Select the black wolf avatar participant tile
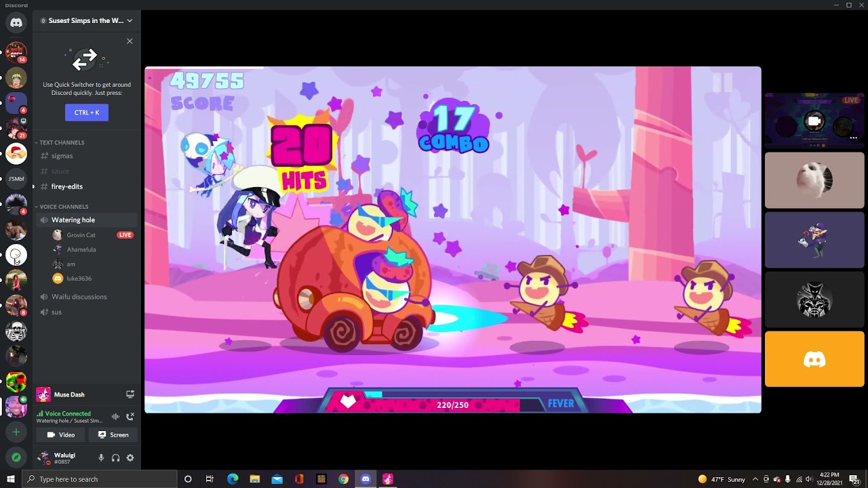The height and width of the screenshot is (488, 868). [x=814, y=300]
